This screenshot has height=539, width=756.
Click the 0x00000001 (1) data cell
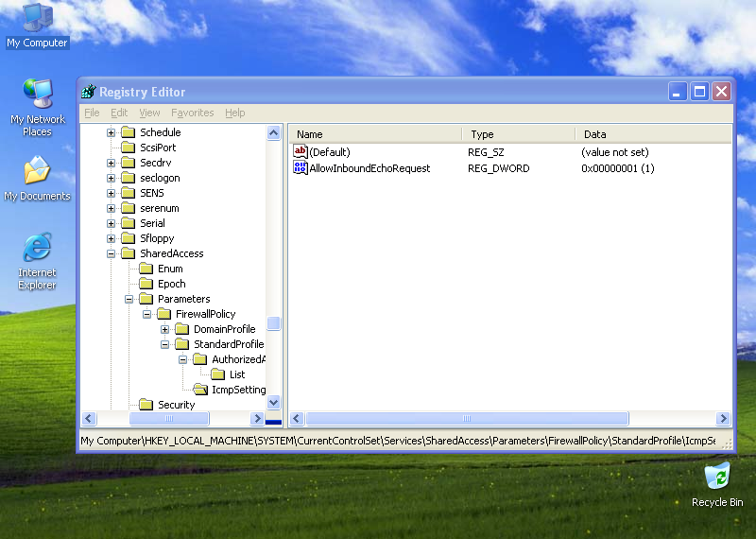coord(618,168)
